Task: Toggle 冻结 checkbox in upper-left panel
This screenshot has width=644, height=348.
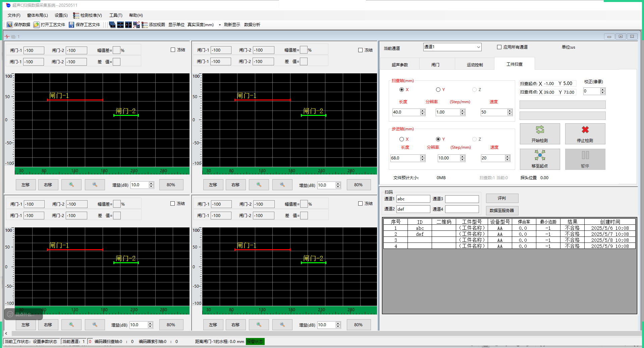Action: pos(173,50)
